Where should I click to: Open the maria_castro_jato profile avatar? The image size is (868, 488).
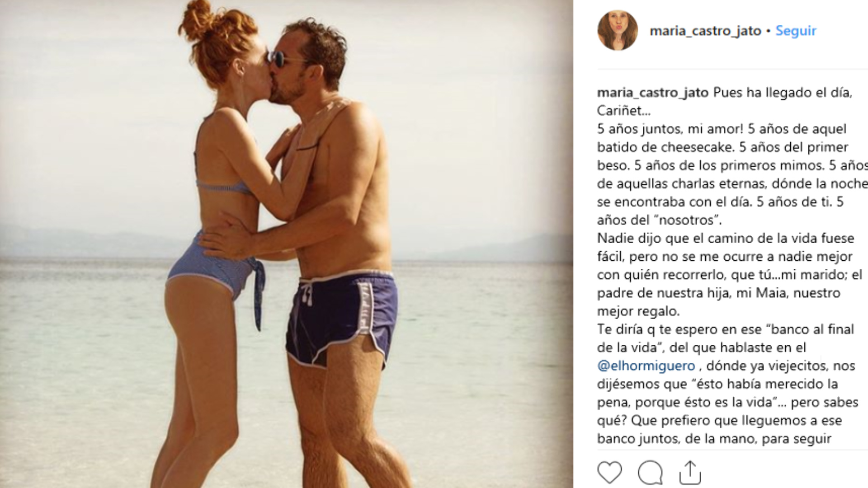click(618, 30)
